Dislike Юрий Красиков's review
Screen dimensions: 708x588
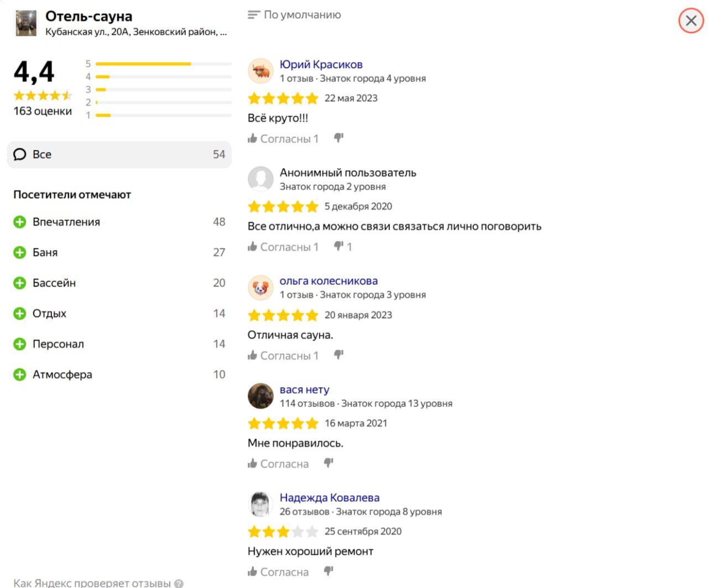click(x=339, y=138)
